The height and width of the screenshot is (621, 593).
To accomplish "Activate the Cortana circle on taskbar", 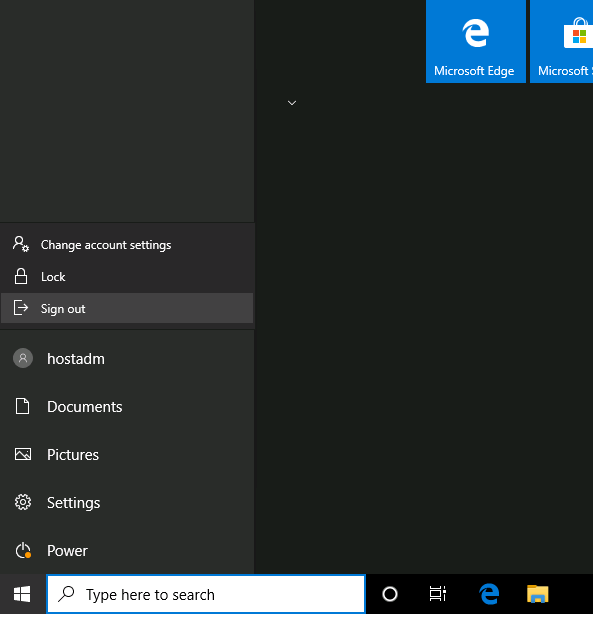I will click(x=390, y=594).
